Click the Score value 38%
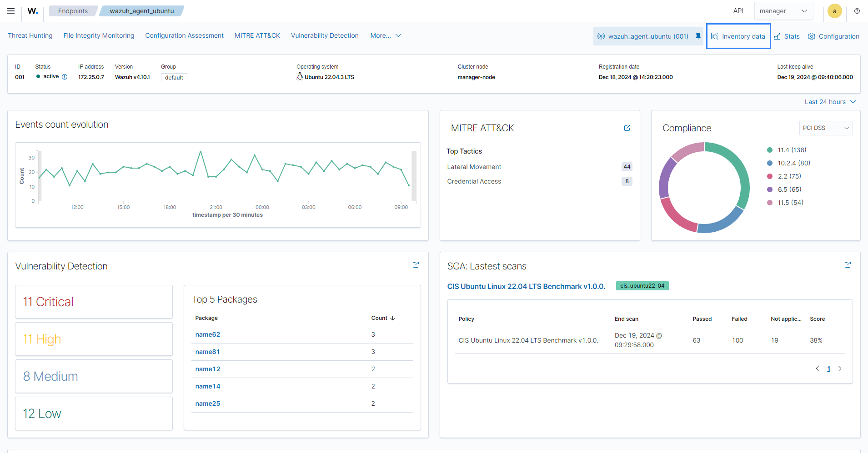This screenshot has width=868, height=453. pos(816,340)
